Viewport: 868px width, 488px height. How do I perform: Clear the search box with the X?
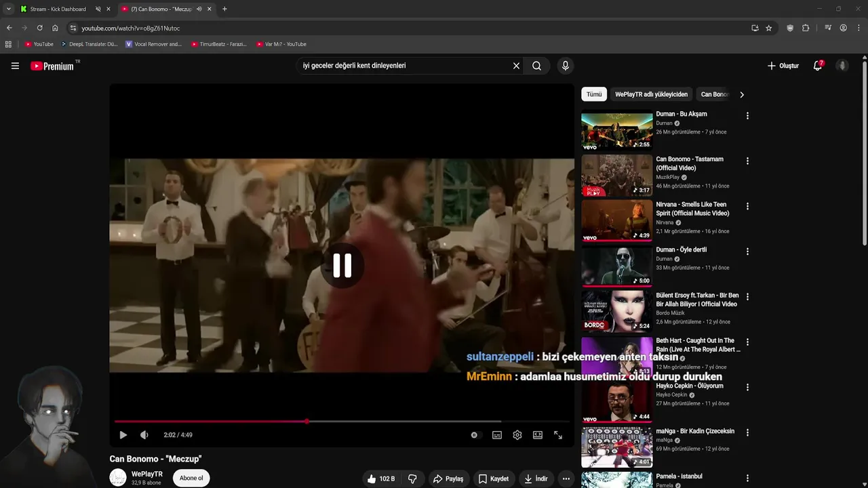516,66
